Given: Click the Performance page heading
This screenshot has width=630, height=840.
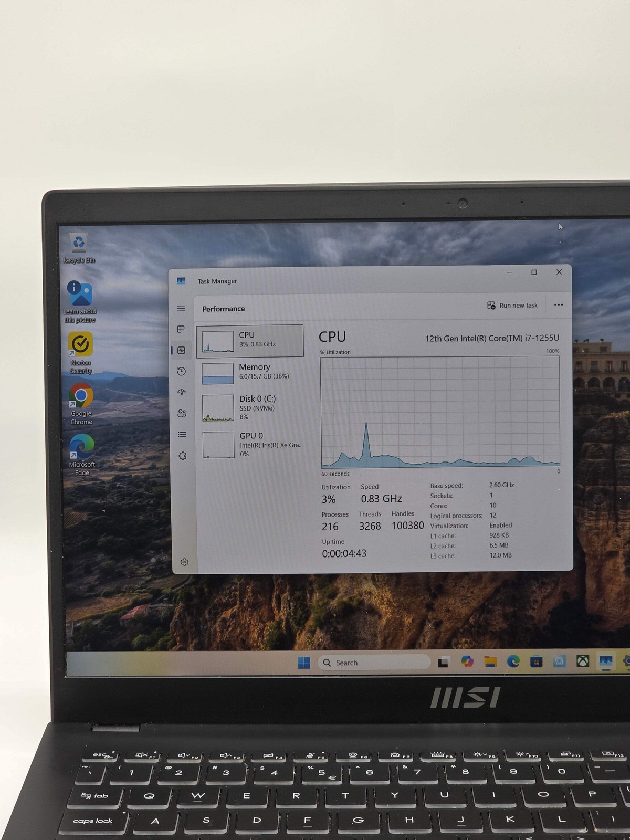Looking at the screenshot, I should 224,309.
